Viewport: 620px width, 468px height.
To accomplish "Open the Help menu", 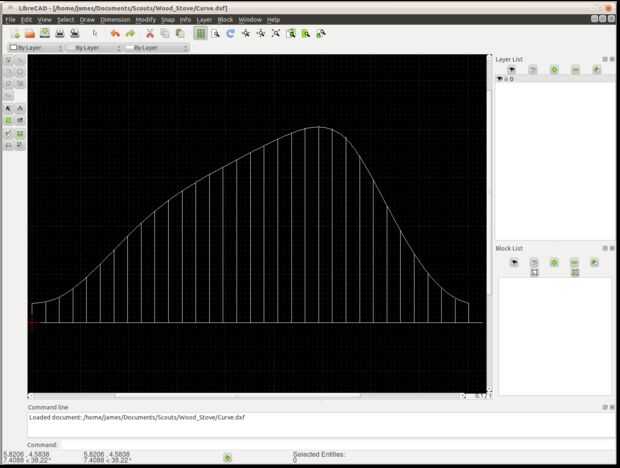I will click(x=273, y=19).
